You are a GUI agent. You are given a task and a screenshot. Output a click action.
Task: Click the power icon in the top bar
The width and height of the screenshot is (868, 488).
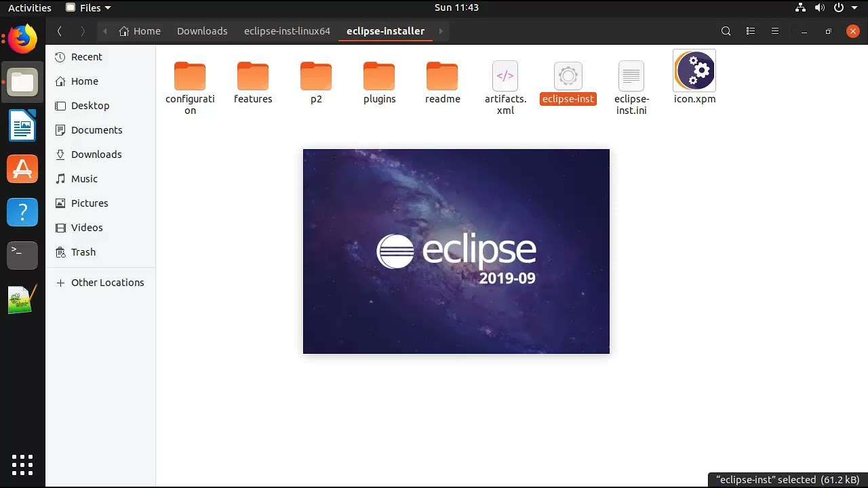point(840,7)
